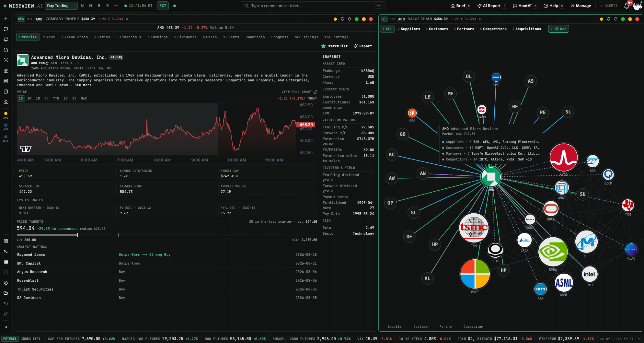This screenshot has width=644, height=343.
Task: Expand the left sidebar with double chevron
Action: (6, 327)
